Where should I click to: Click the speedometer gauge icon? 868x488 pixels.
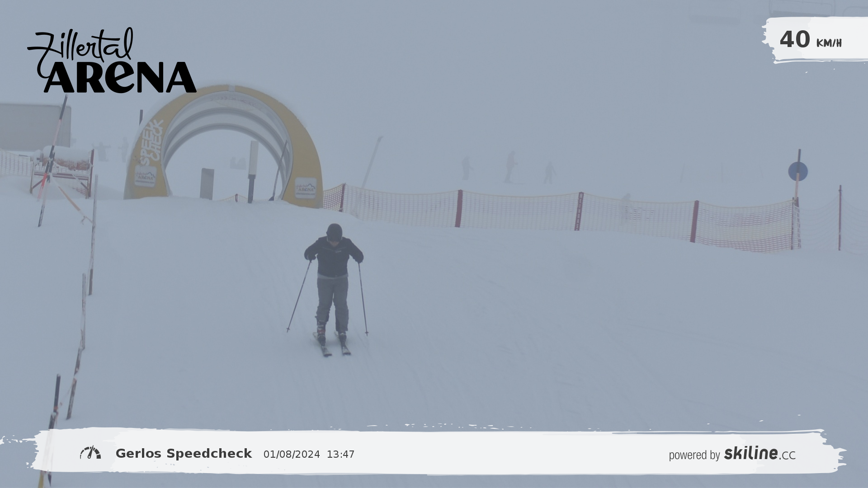click(x=90, y=453)
